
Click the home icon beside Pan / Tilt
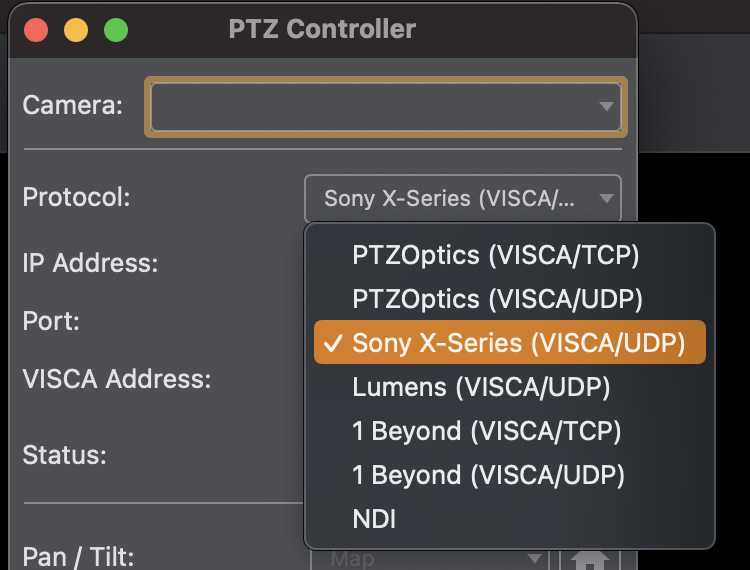point(590,559)
